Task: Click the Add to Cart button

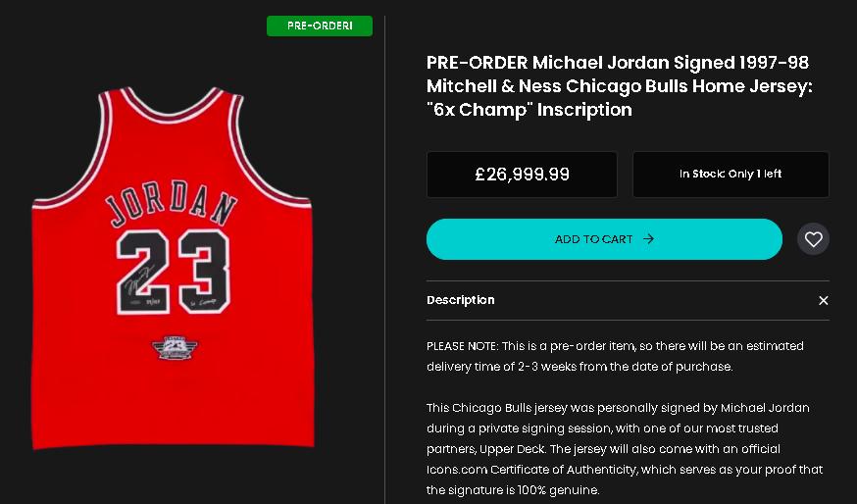Action: tap(604, 239)
